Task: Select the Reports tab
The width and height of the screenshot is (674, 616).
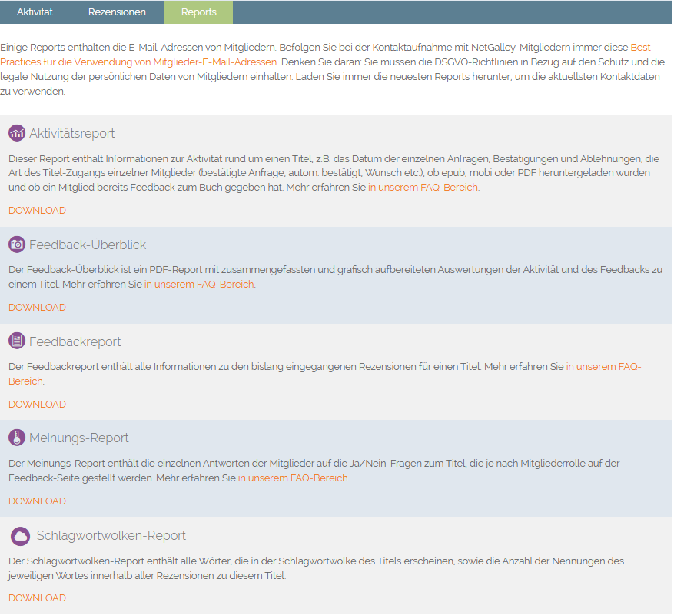Action: click(x=198, y=12)
